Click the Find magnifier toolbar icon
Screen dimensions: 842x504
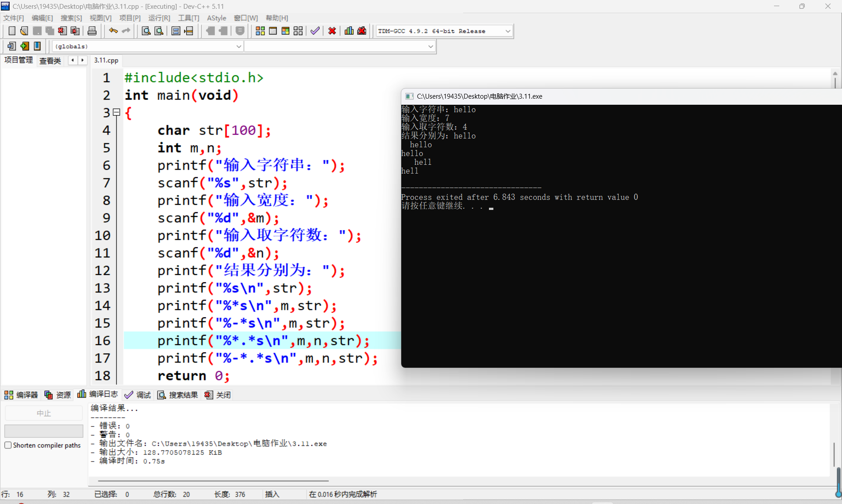pyautogui.click(x=146, y=31)
